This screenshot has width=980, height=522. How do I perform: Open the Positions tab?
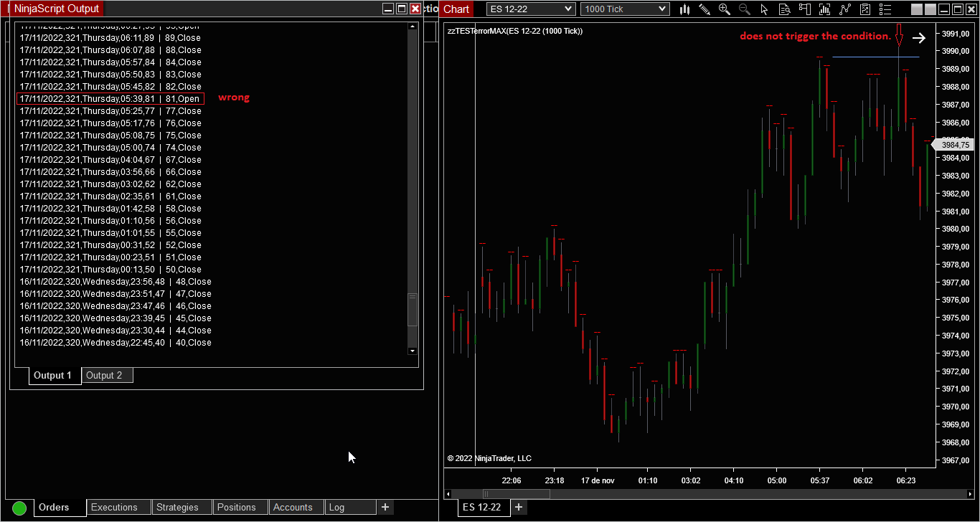[x=240, y=508]
